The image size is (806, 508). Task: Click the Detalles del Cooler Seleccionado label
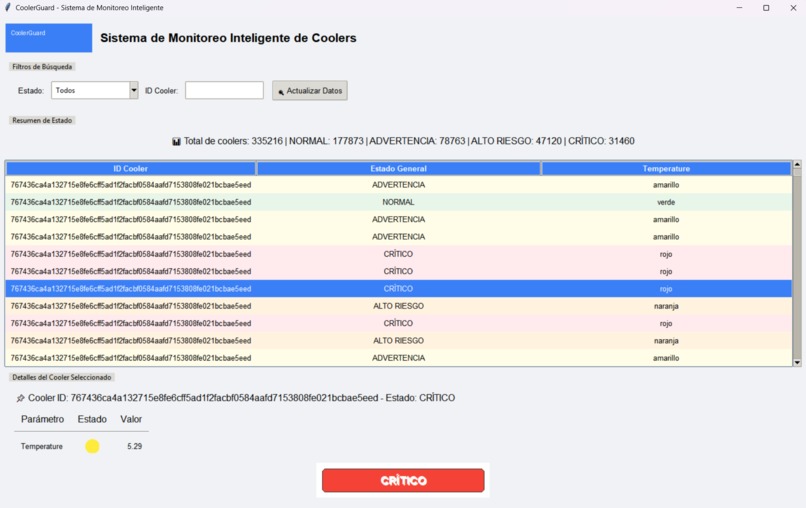(x=62, y=377)
